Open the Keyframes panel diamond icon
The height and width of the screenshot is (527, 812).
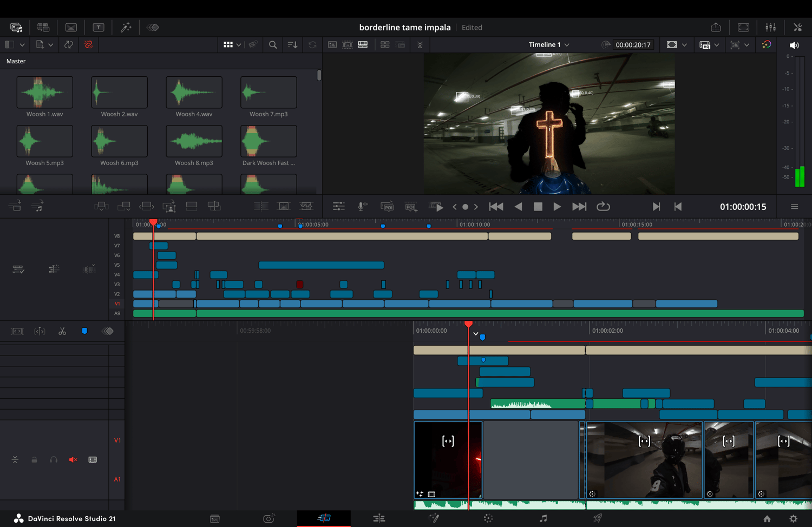[x=153, y=27]
